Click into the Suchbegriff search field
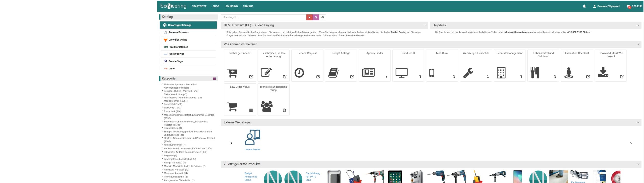This screenshot has height=183, width=644. coord(264,17)
